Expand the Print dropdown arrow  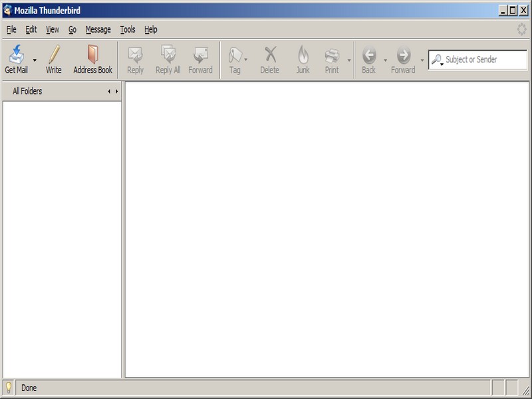click(x=349, y=61)
